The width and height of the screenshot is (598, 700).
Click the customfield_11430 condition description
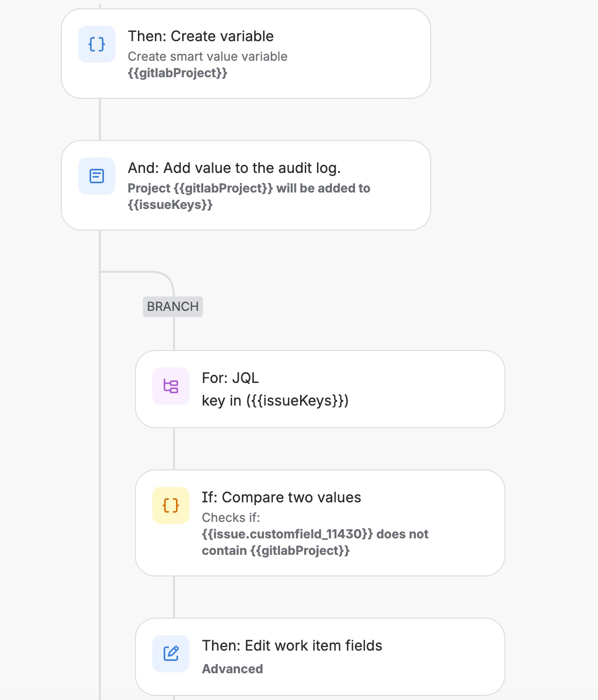315,542
